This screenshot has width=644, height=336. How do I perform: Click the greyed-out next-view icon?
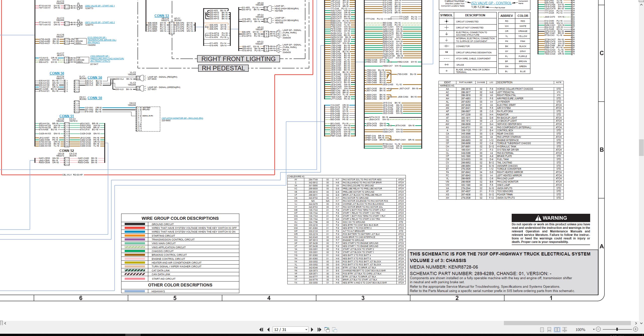335,329
